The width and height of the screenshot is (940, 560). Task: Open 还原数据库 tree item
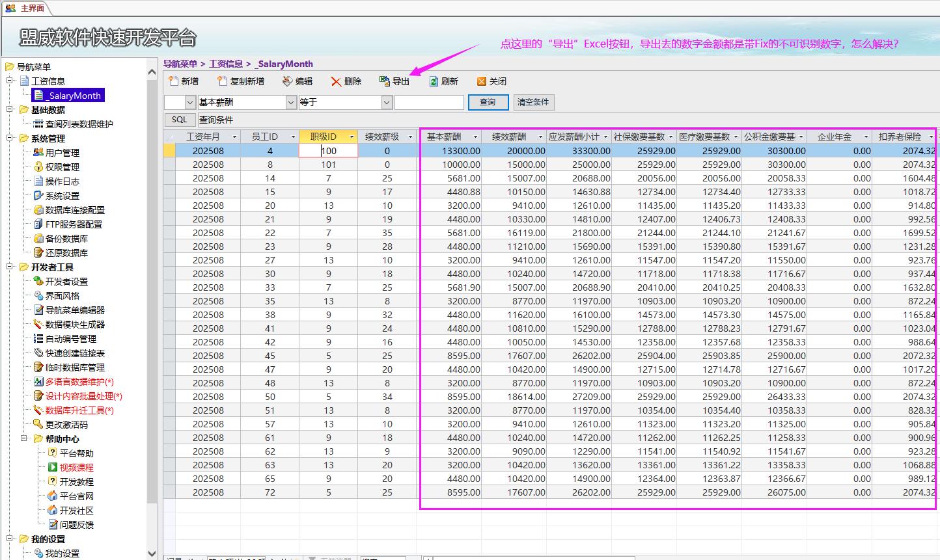66,253
